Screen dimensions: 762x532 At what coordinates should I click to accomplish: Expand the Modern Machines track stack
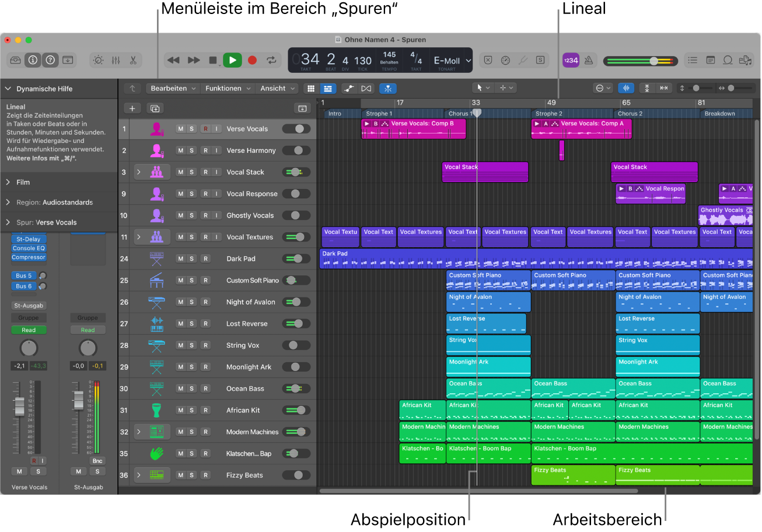139,432
